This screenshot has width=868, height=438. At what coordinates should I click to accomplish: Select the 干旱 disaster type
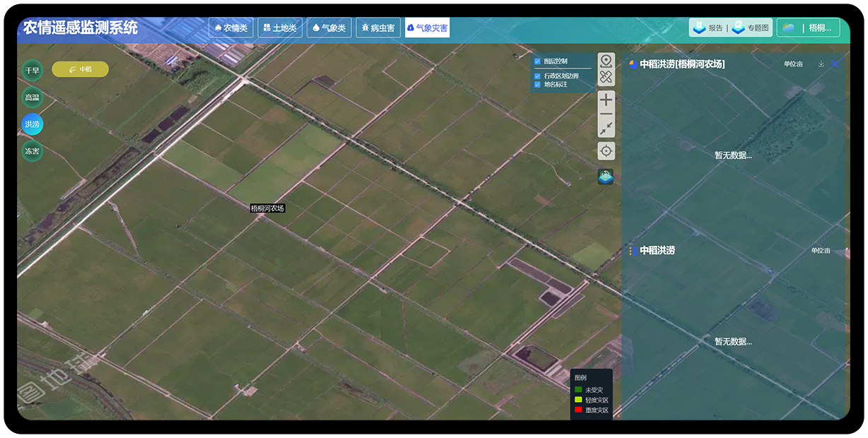33,71
